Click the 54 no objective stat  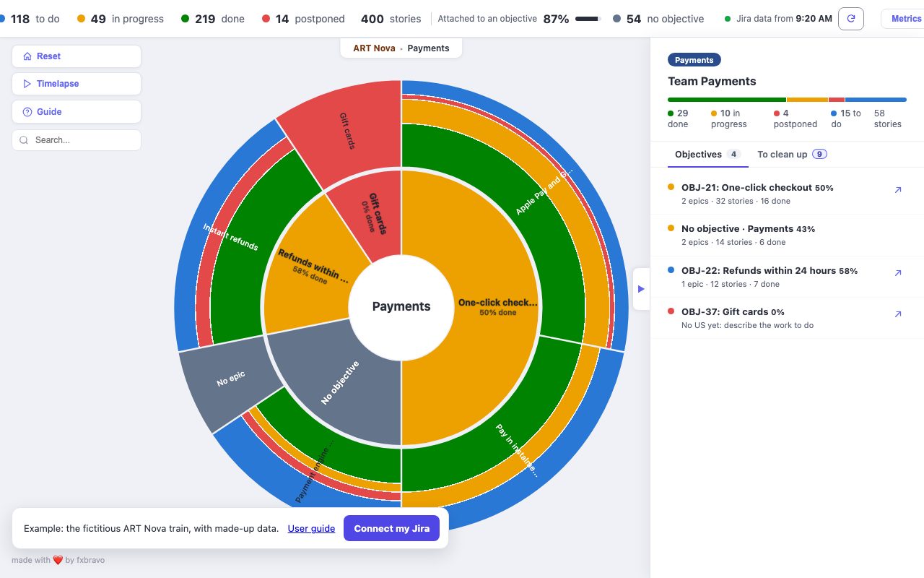coord(658,19)
